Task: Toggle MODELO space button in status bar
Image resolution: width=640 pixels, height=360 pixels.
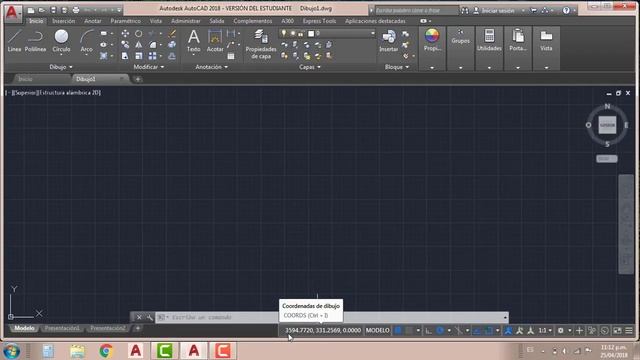Action: click(378, 330)
